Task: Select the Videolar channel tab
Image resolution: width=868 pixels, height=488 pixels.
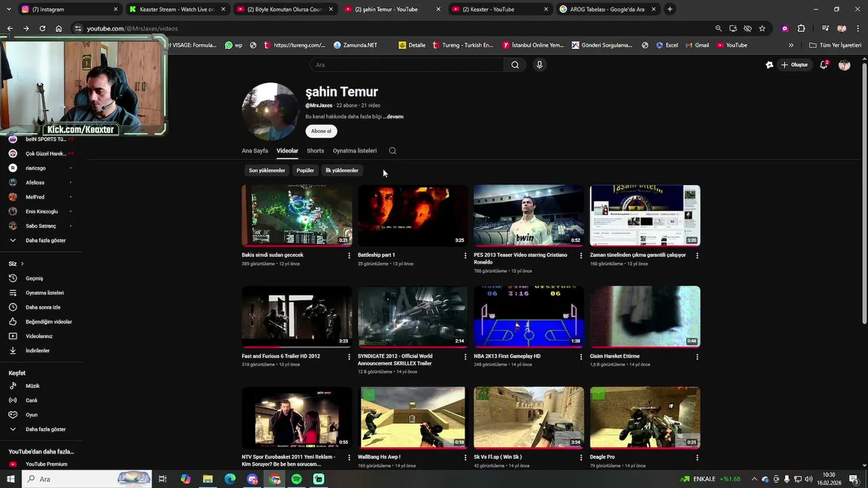Action: (x=288, y=151)
